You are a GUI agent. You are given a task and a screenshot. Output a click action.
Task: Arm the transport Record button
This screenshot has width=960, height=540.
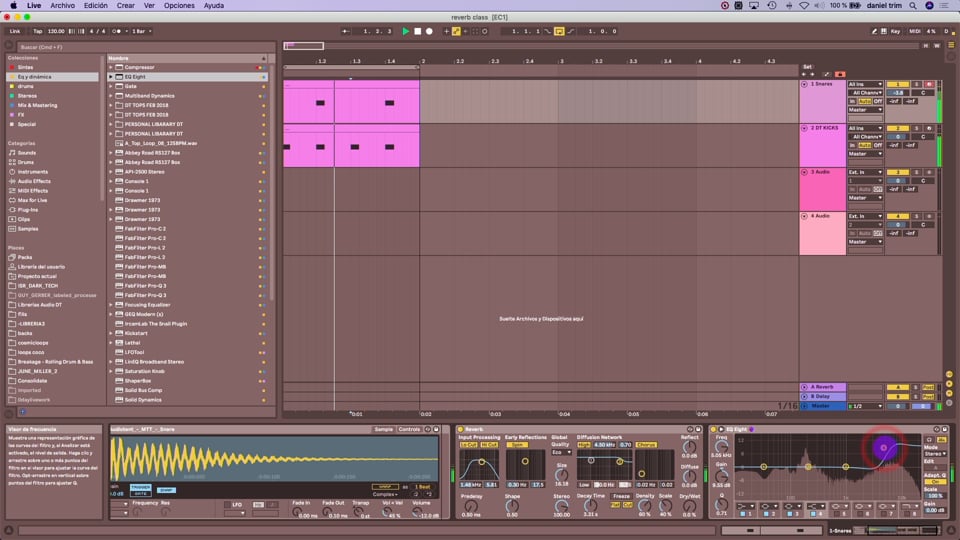click(x=429, y=31)
